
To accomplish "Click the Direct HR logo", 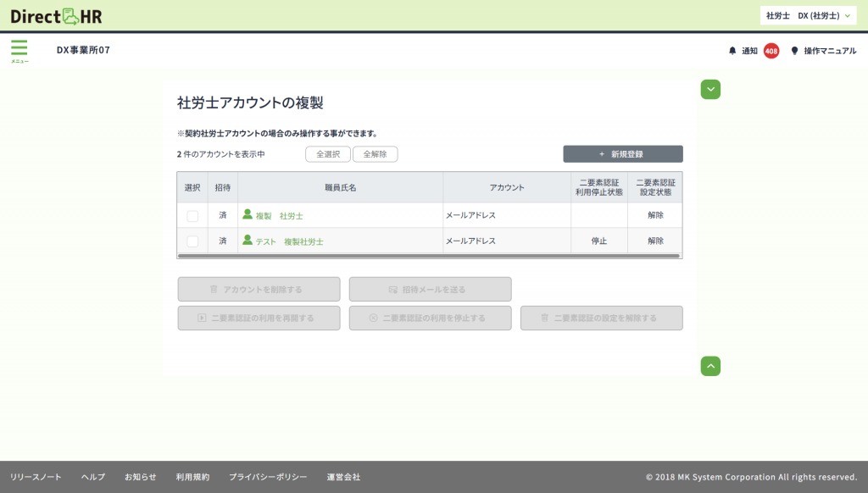I will [56, 15].
